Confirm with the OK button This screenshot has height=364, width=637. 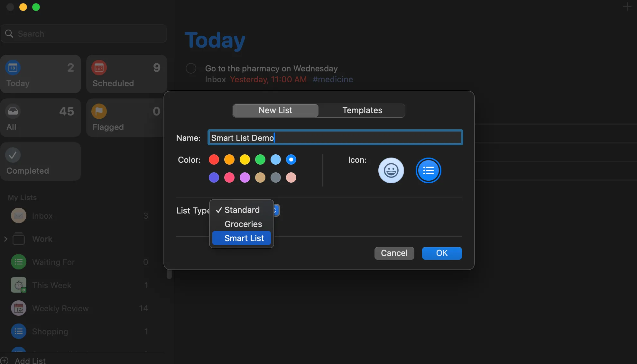442,253
